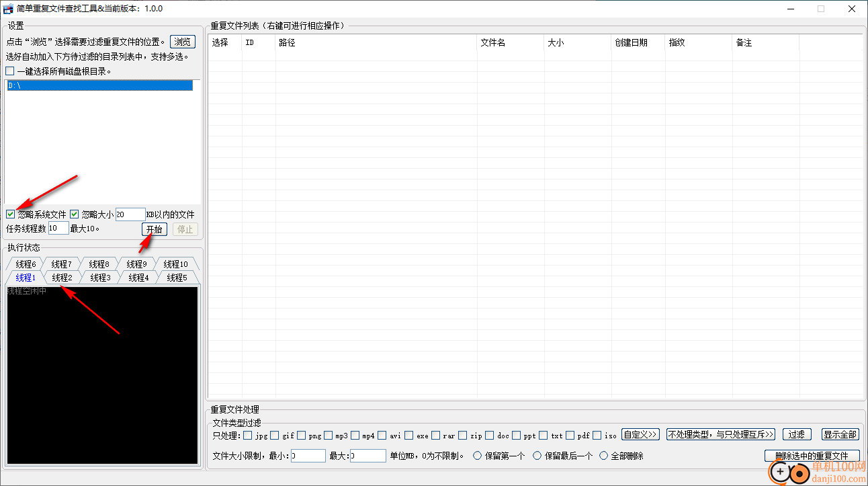Click the 任务线程数 input field
Image resolution: width=868 pixels, height=486 pixels.
click(58, 229)
